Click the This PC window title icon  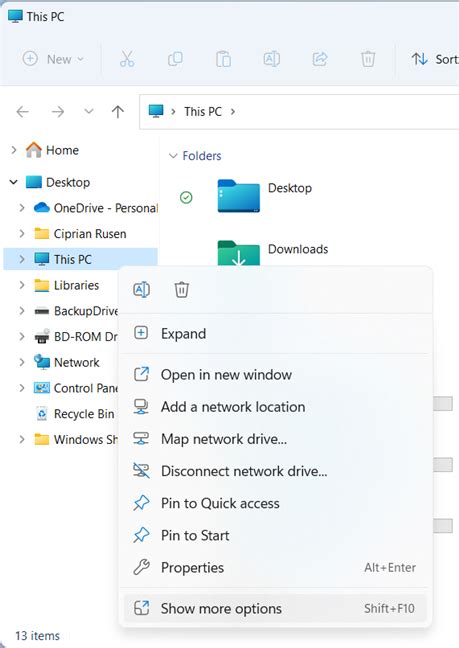[x=15, y=16]
